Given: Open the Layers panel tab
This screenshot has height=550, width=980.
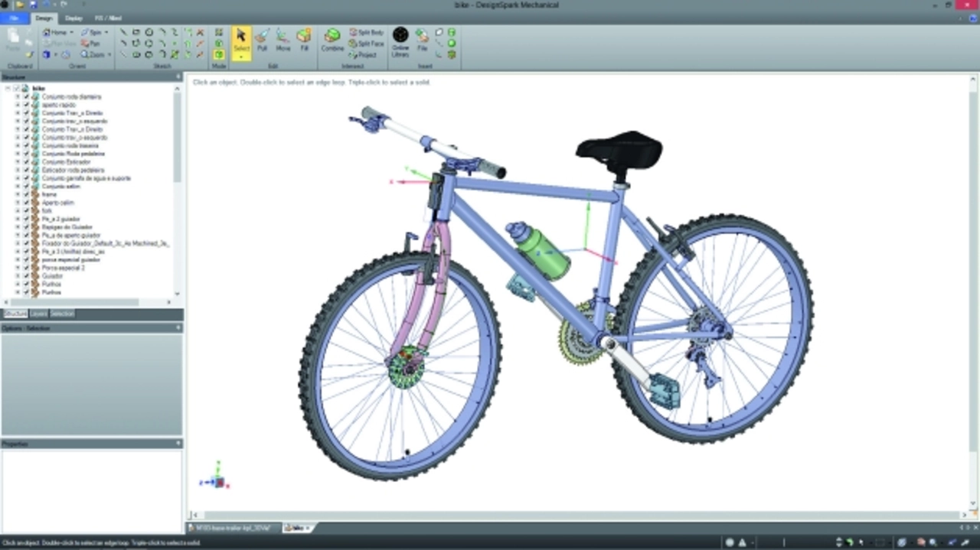Looking at the screenshot, I should [38, 314].
